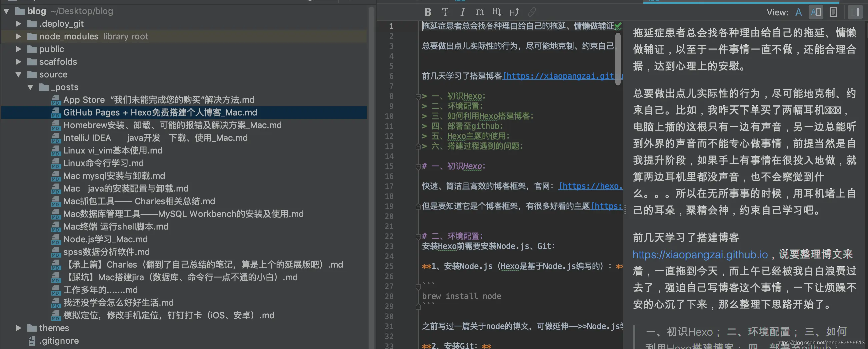Click the header level down icon
Screen dimensions: 868x349
(497, 12)
